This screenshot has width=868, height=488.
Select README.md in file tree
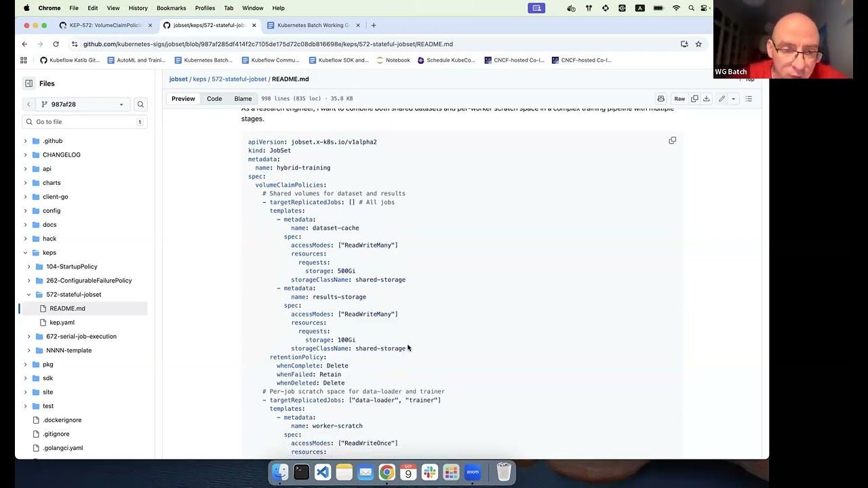click(x=67, y=308)
